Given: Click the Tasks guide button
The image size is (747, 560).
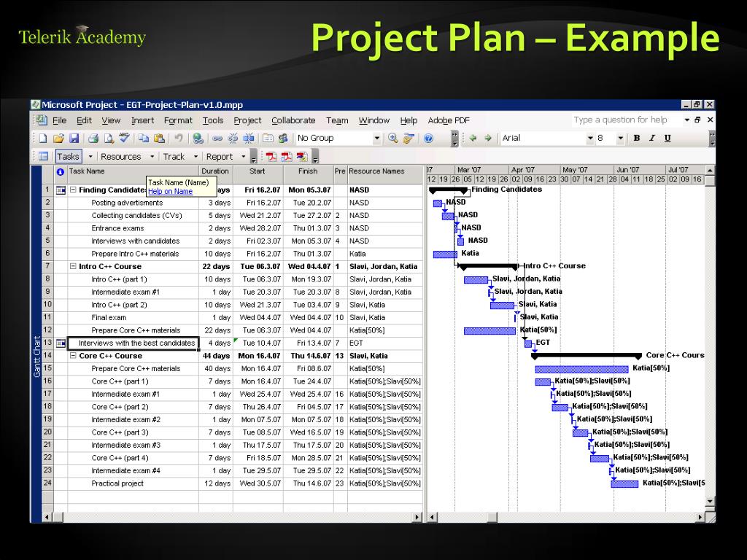Looking at the screenshot, I should pyautogui.click(x=68, y=156).
